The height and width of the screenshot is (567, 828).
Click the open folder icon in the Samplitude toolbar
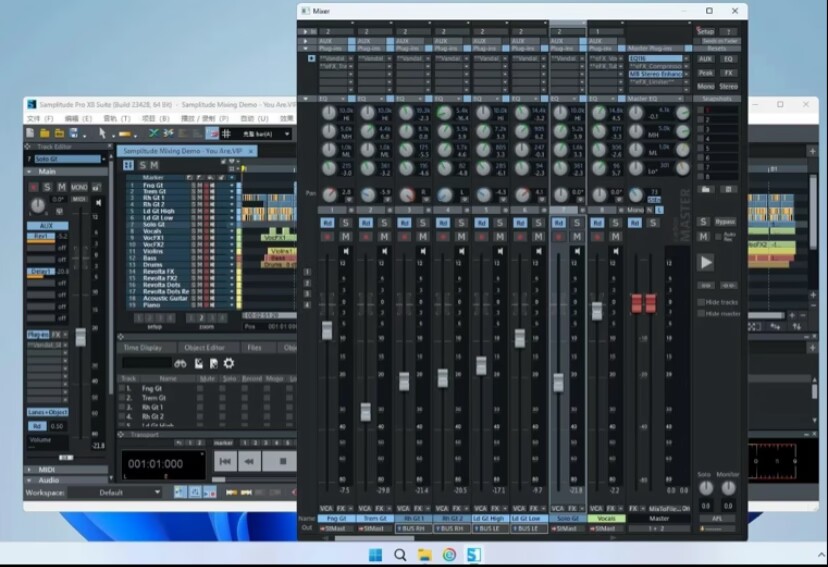pos(45,134)
